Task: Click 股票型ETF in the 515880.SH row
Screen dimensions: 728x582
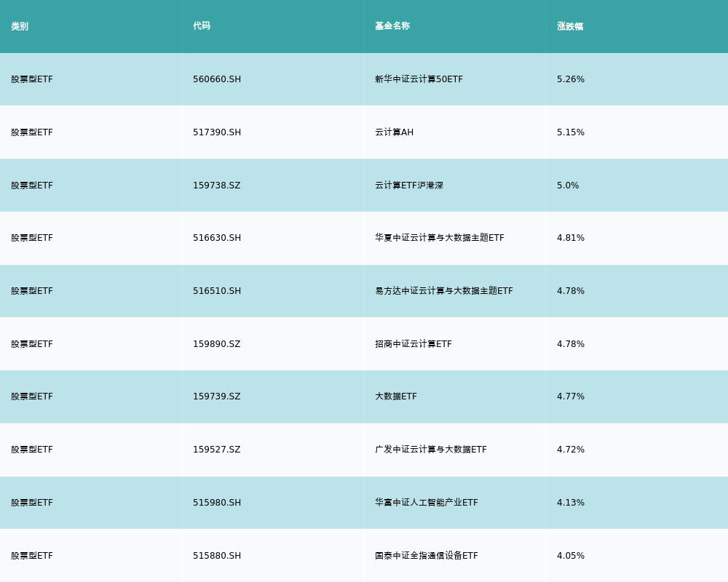Action: (32, 556)
